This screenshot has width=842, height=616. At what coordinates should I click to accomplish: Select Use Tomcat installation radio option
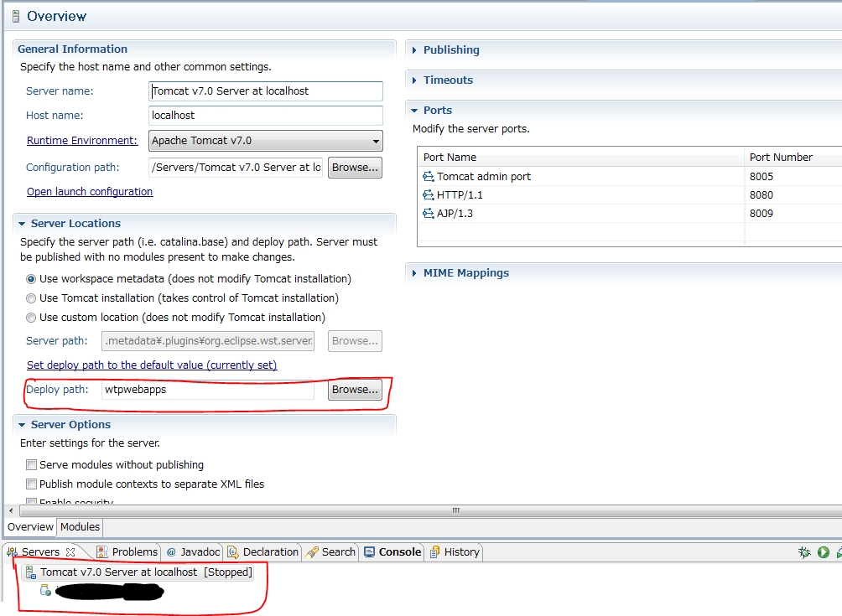pyautogui.click(x=31, y=298)
